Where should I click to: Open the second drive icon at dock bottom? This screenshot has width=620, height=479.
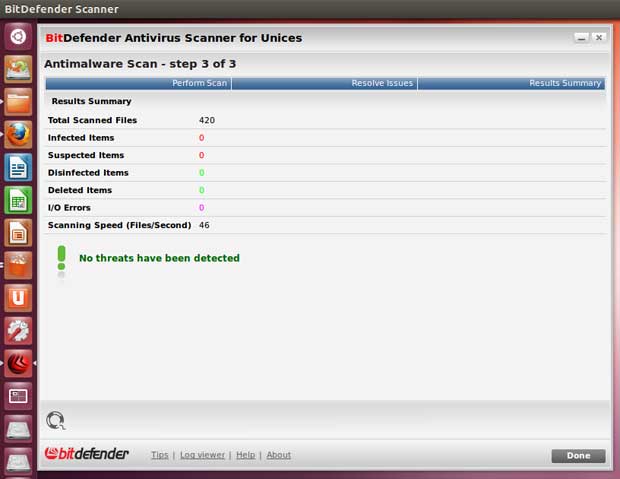point(18,462)
